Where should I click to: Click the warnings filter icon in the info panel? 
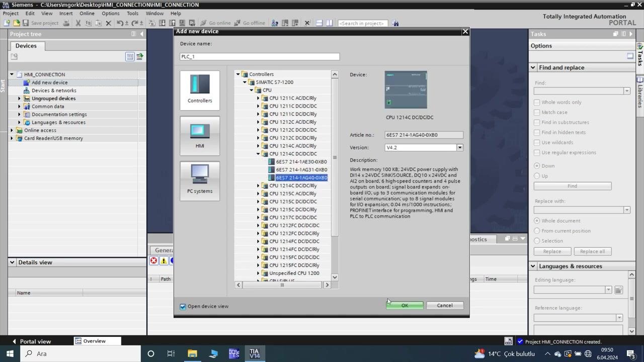pos(164,260)
